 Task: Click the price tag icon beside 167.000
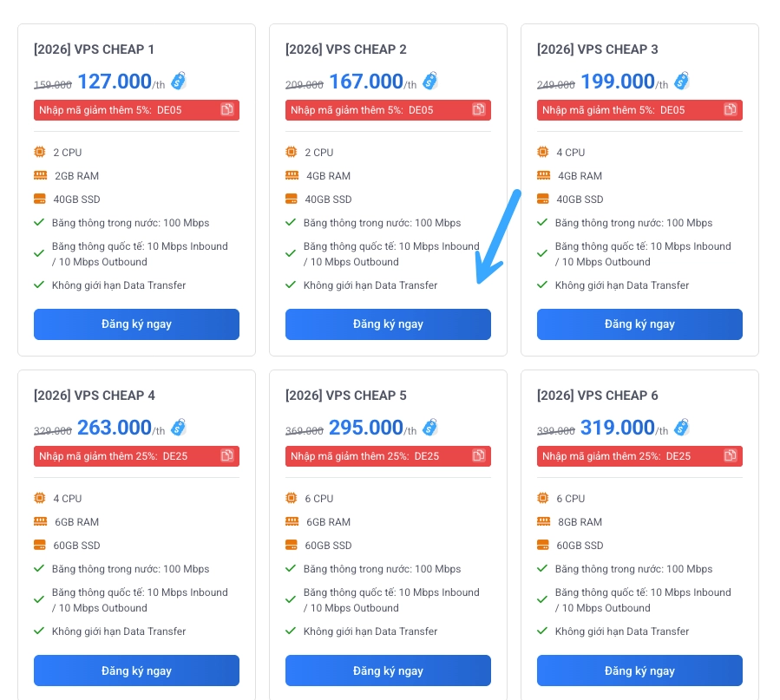point(430,81)
